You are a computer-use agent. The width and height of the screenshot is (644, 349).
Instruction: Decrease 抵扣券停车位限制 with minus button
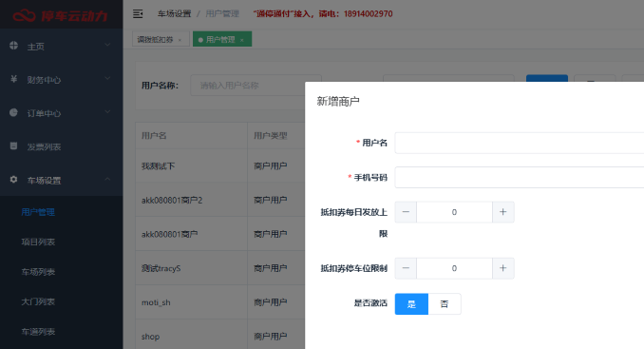pos(406,268)
